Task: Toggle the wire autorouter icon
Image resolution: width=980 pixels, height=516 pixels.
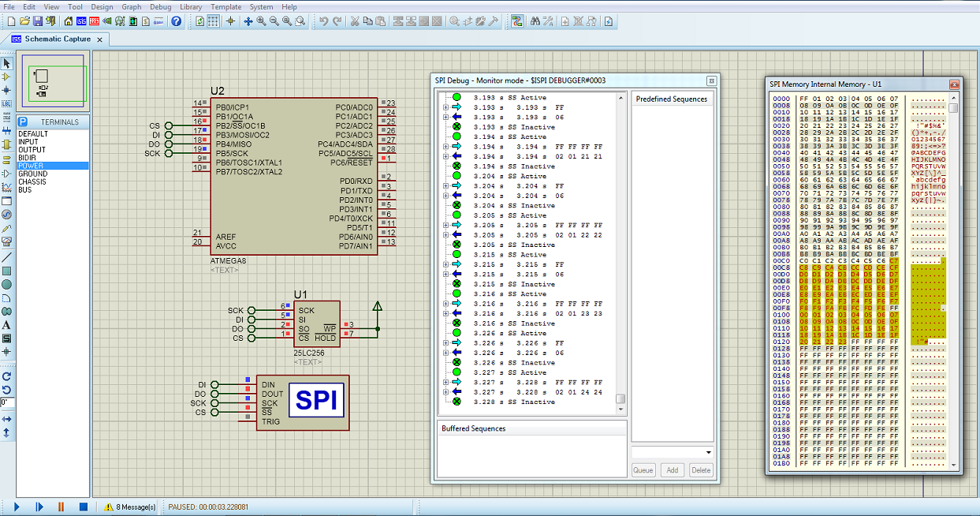Action: [x=517, y=21]
